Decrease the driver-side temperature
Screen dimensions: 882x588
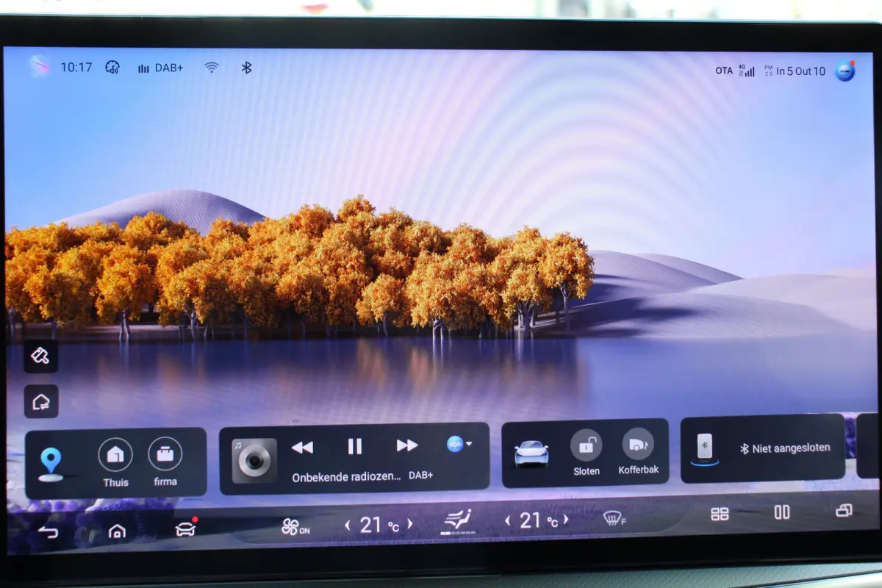tap(348, 525)
